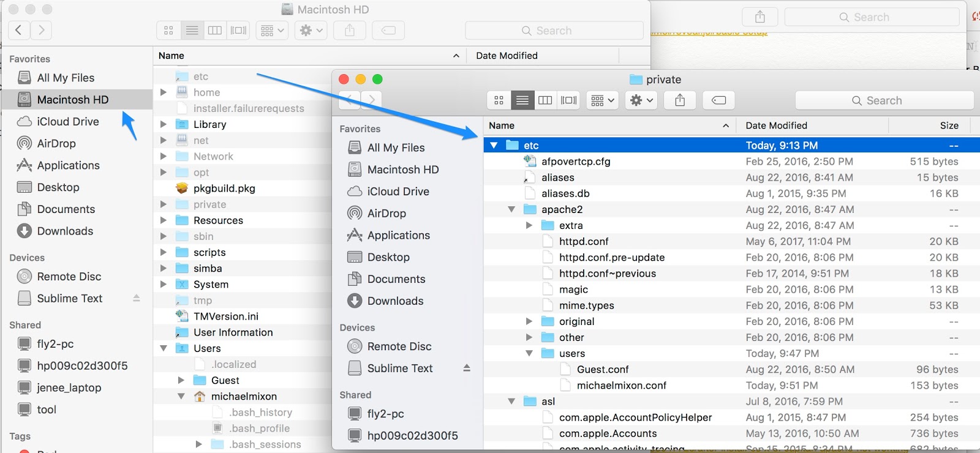The width and height of the screenshot is (980, 453).
Task: Open arrange-by dropdown in private window
Action: [602, 100]
